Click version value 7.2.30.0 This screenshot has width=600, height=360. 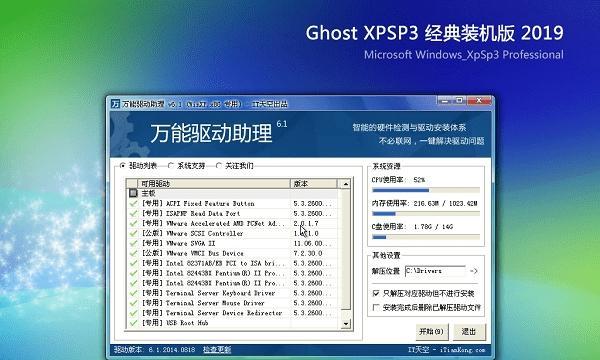tap(308, 253)
